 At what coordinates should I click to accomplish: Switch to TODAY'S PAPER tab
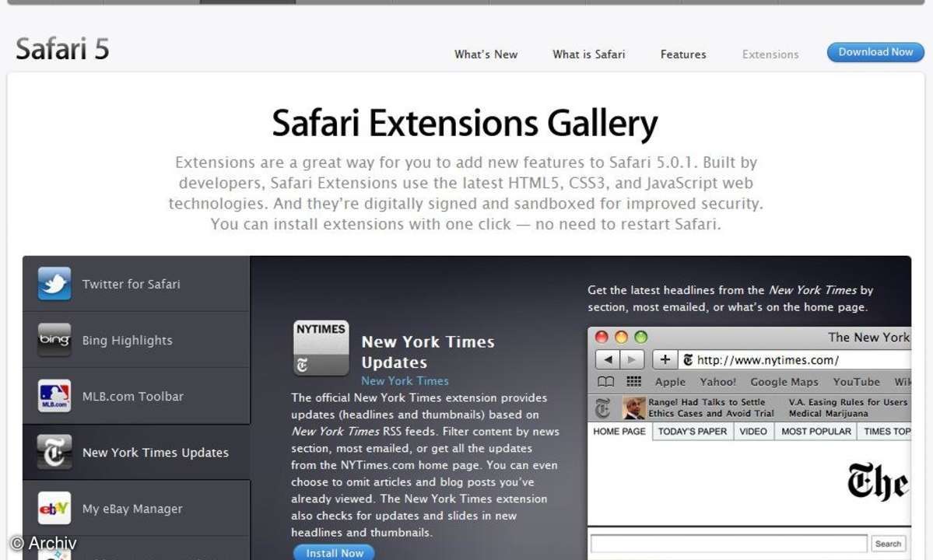[693, 431]
